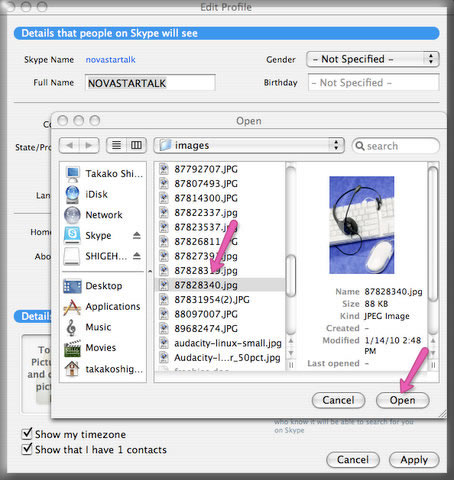Eject the SHIGEH... drive
454x480 pixels.
pos(137,256)
